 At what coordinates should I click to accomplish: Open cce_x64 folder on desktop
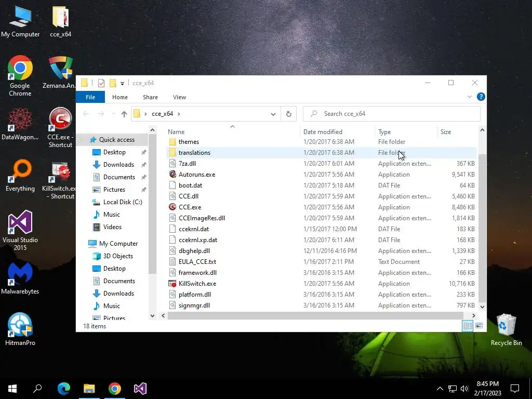pyautogui.click(x=60, y=21)
